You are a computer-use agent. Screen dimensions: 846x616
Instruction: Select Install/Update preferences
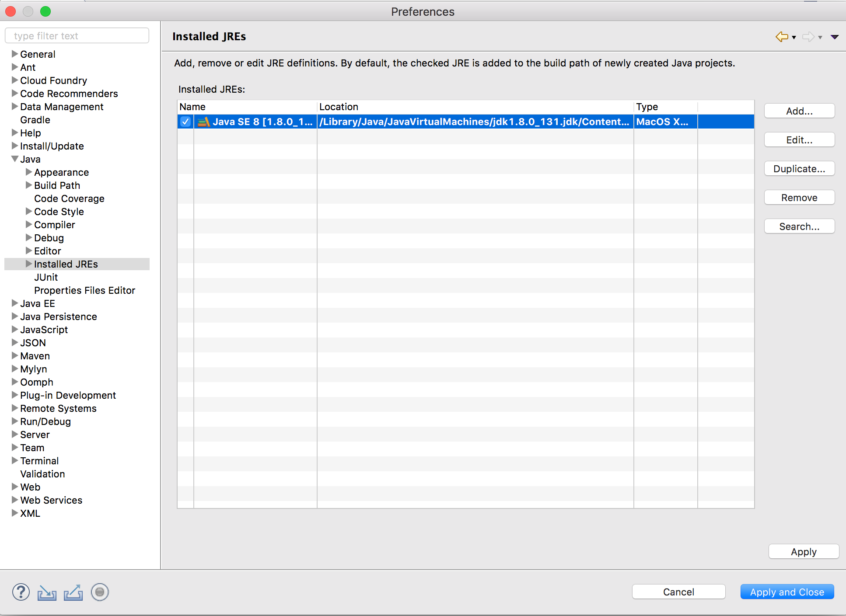(x=52, y=146)
